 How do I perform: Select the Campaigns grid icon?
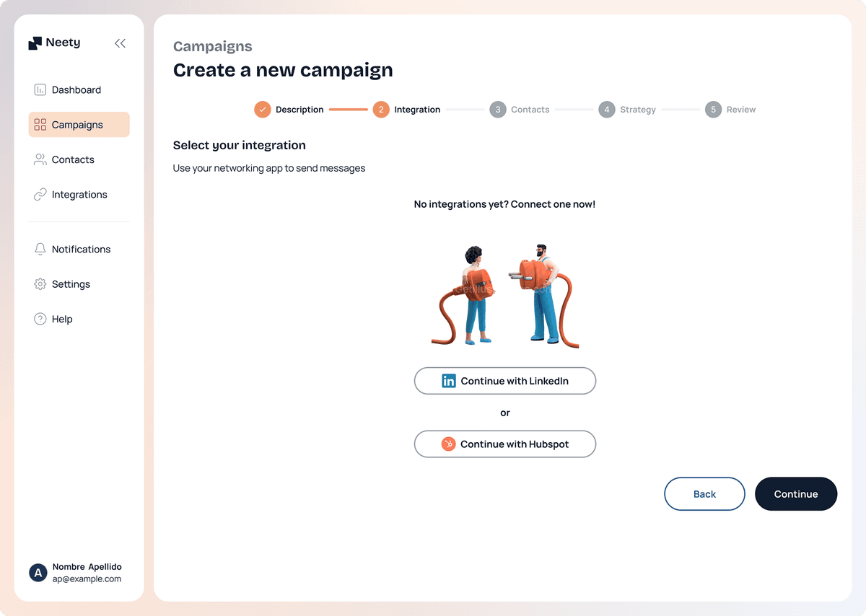pos(40,125)
